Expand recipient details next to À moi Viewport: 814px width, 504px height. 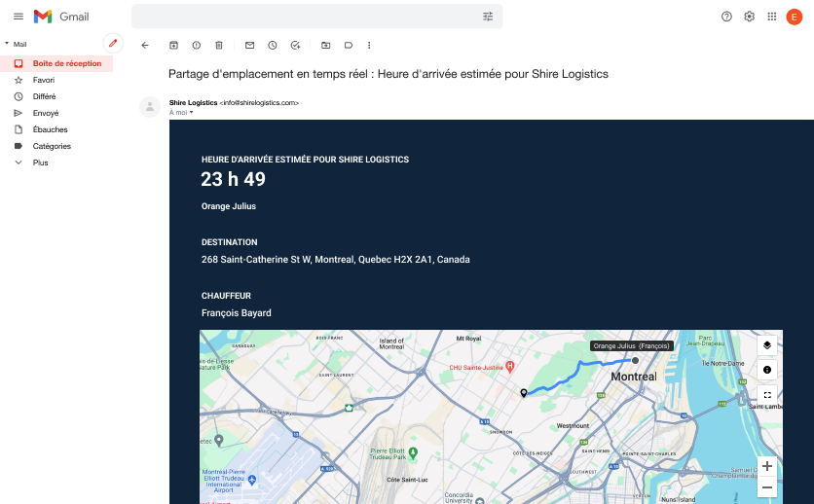coord(191,113)
